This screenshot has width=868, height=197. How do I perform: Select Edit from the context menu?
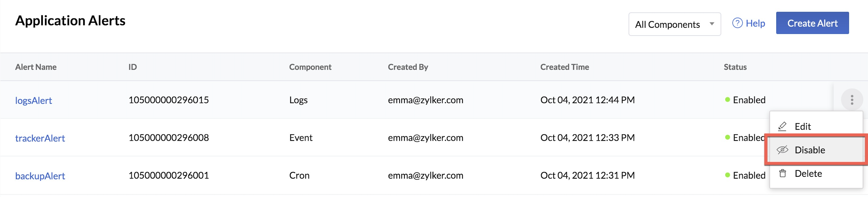click(x=803, y=127)
